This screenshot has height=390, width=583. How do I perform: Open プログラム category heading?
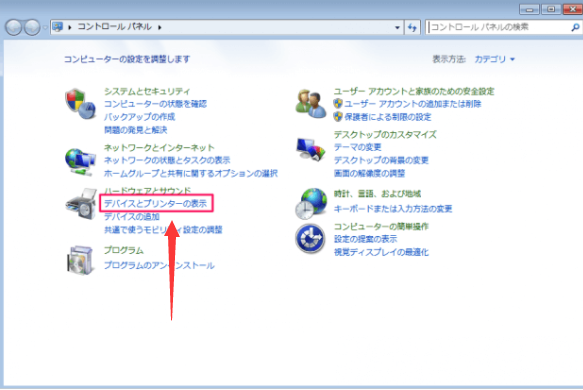pyautogui.click(x=123, y=250)
